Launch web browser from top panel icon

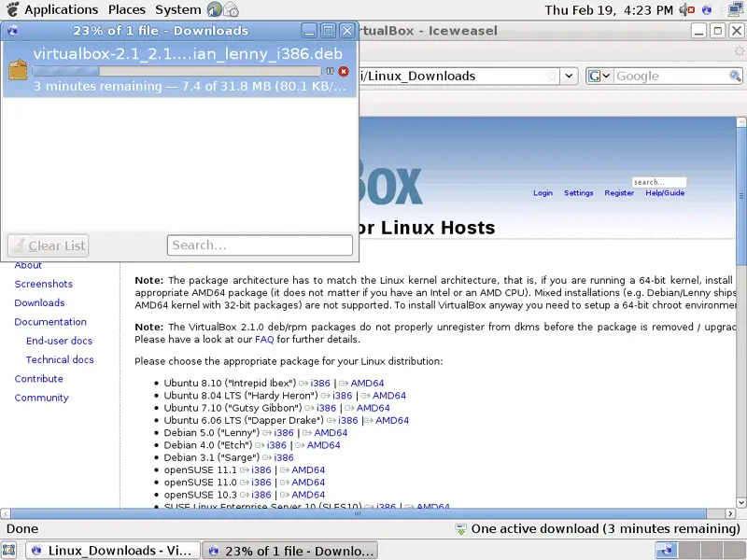(215, 9)
